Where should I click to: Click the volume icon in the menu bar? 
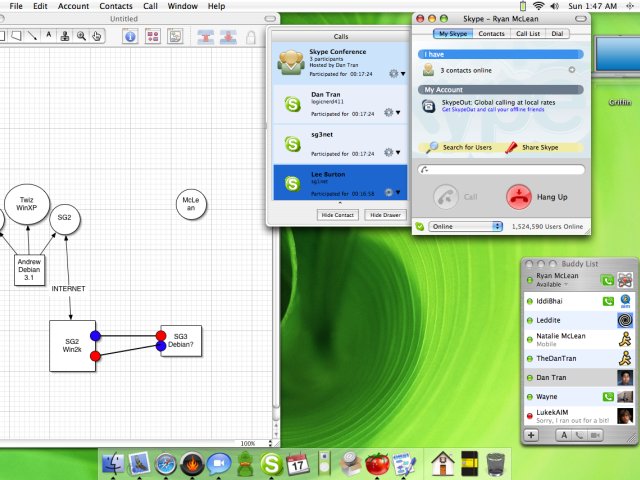(554, 6)
